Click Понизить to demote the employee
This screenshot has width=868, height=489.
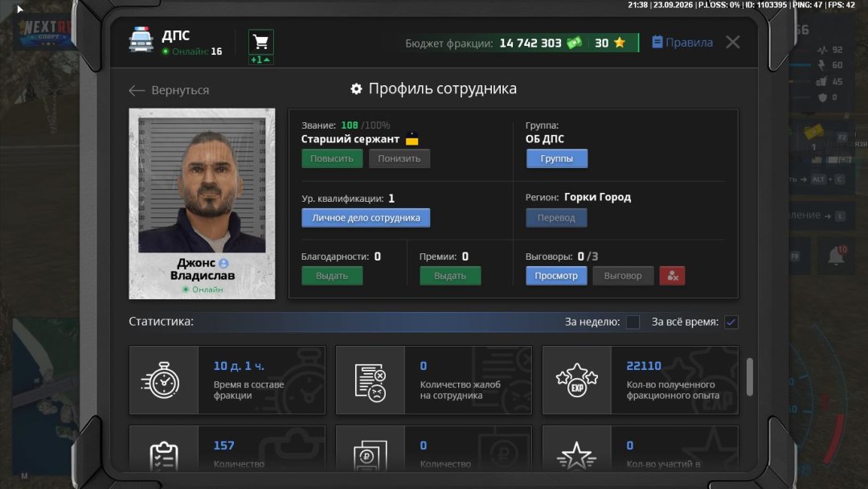(399, 158)
